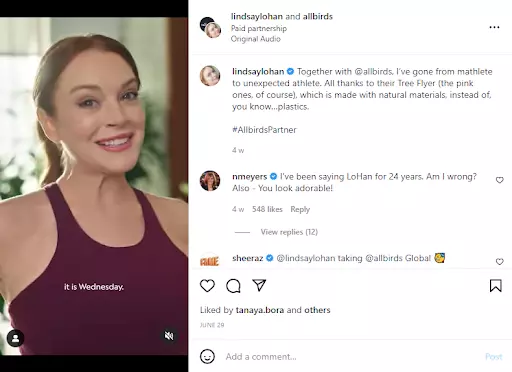512x372 pixels.
Task: Reply to the nmeyers comment
Action: [x=300, y=209]
